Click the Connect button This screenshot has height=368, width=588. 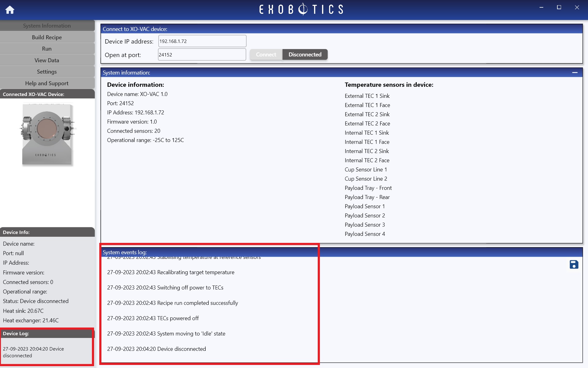(266, 55)
